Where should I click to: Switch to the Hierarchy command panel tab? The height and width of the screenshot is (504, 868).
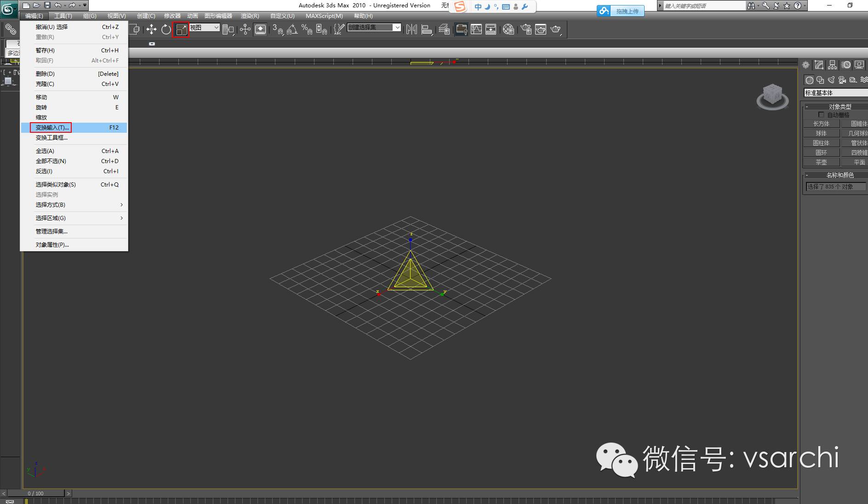[832, 65]
